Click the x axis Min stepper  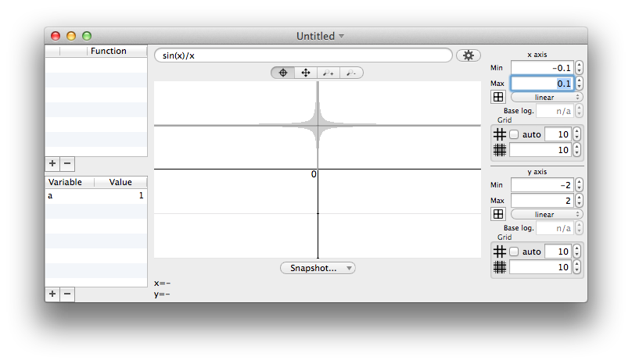click(579, 68)
